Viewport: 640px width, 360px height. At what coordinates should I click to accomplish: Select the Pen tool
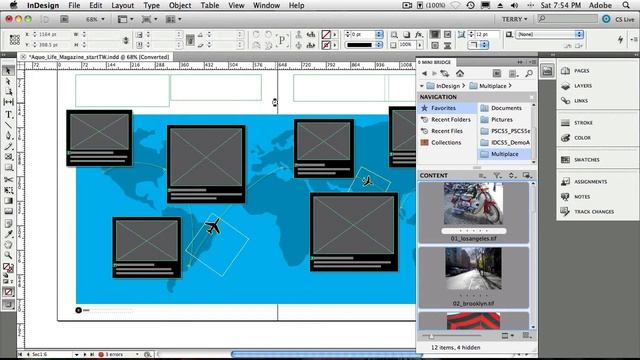(8, 136)
